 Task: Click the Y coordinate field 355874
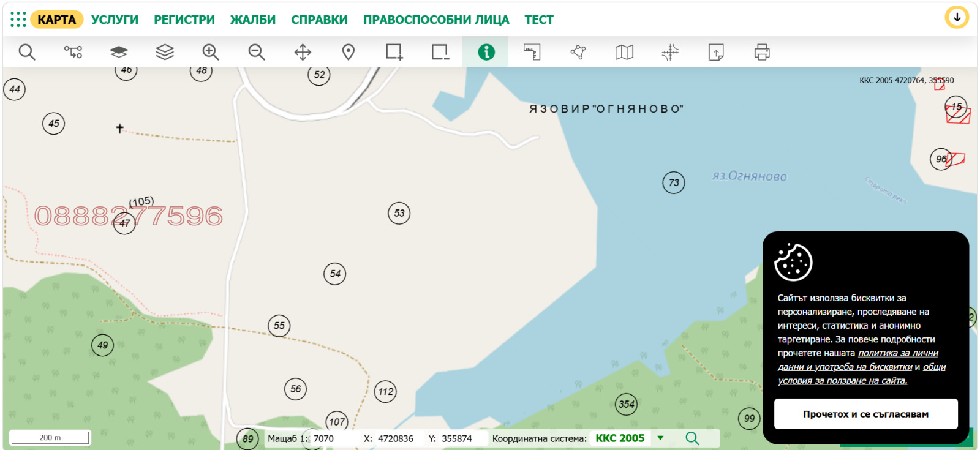464,438
